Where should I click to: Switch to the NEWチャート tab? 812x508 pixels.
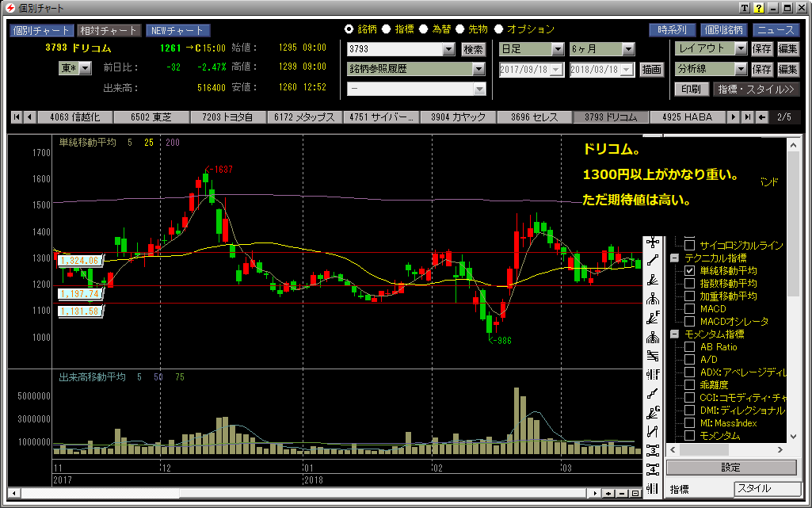coord(177,31)
